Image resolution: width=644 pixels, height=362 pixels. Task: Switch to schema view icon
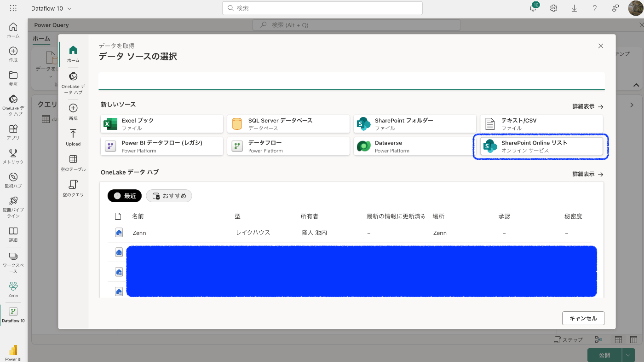(633, 339)
